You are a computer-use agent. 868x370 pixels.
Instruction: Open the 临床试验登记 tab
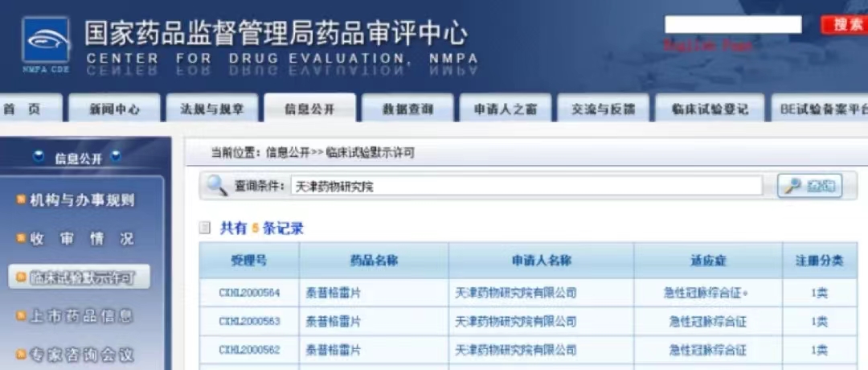[698, 110]
